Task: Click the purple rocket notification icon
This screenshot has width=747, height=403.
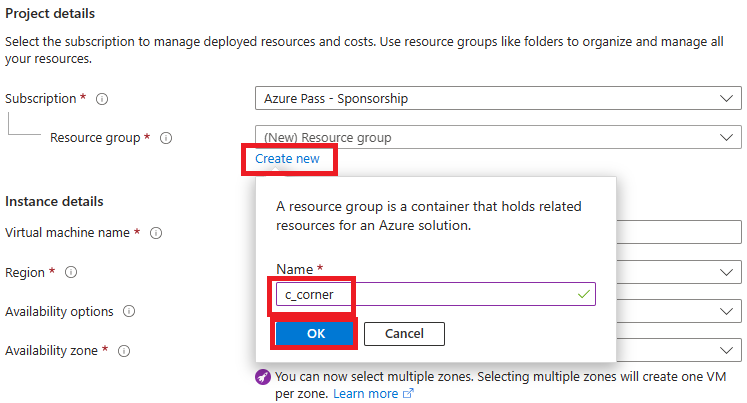Action: tap(263, 378)
